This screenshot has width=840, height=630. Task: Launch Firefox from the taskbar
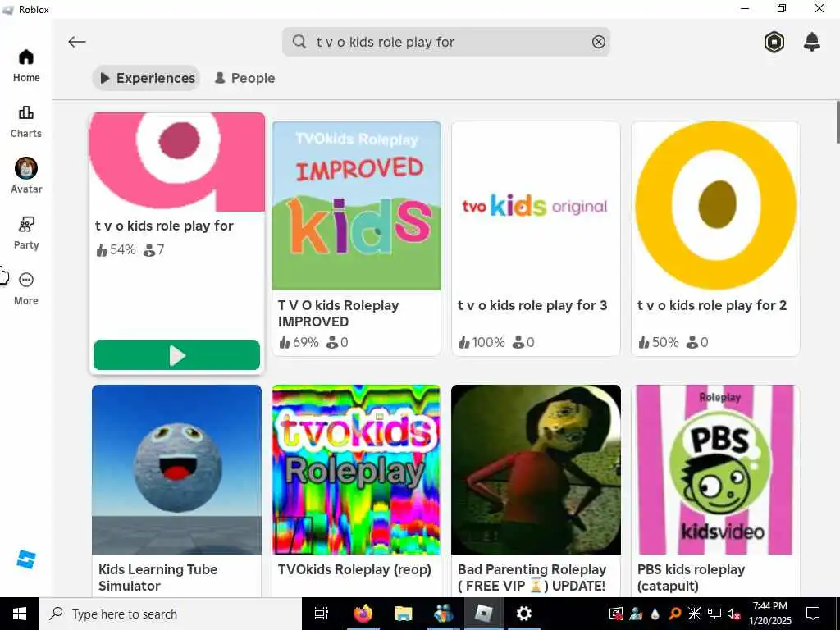coord(363,614)
